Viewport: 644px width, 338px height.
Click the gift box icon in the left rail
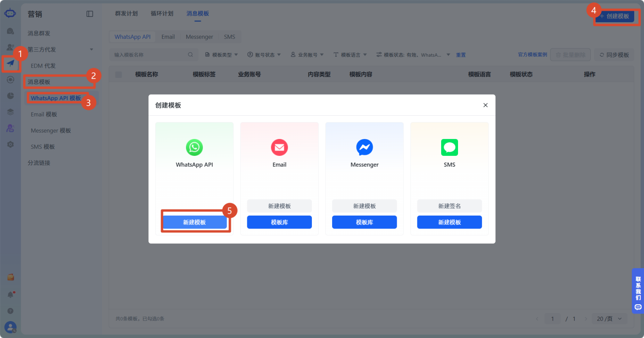[x=11, y=277]
